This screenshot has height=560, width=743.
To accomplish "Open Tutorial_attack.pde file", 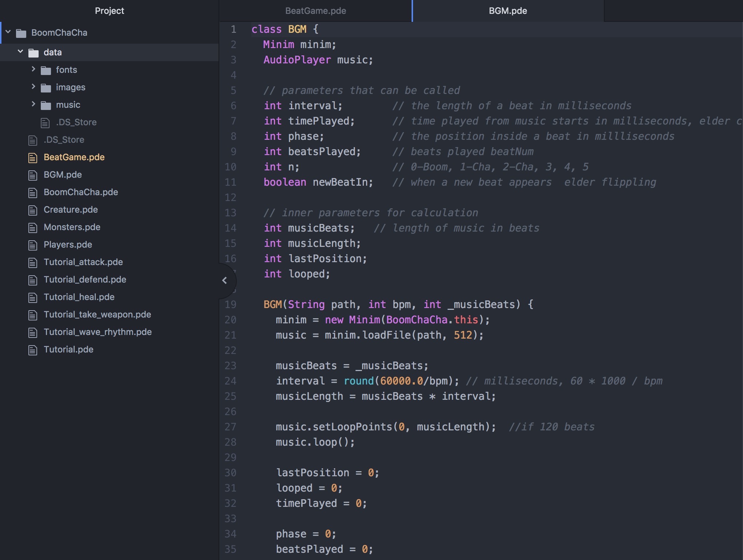I will pyautogui.click(x=83, y=262).
